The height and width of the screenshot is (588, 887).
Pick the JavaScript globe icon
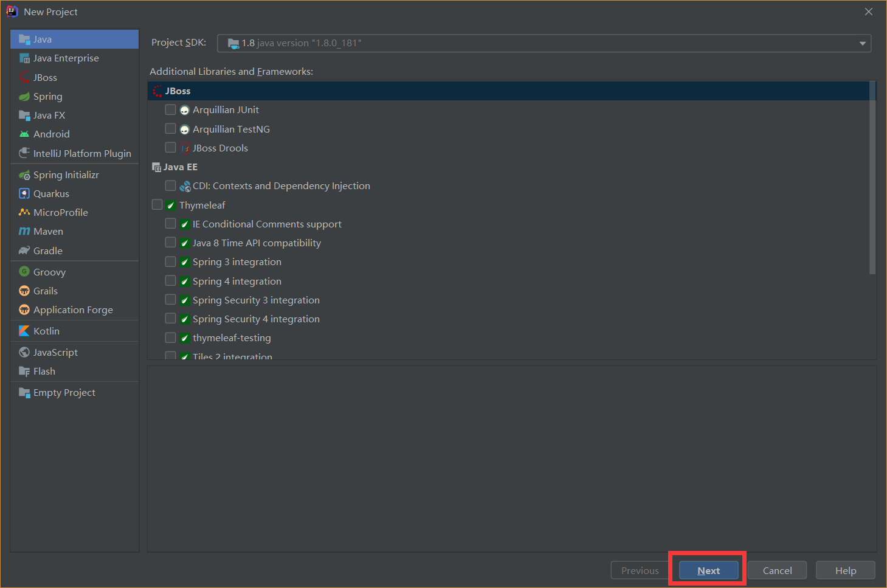pos(24,353)
